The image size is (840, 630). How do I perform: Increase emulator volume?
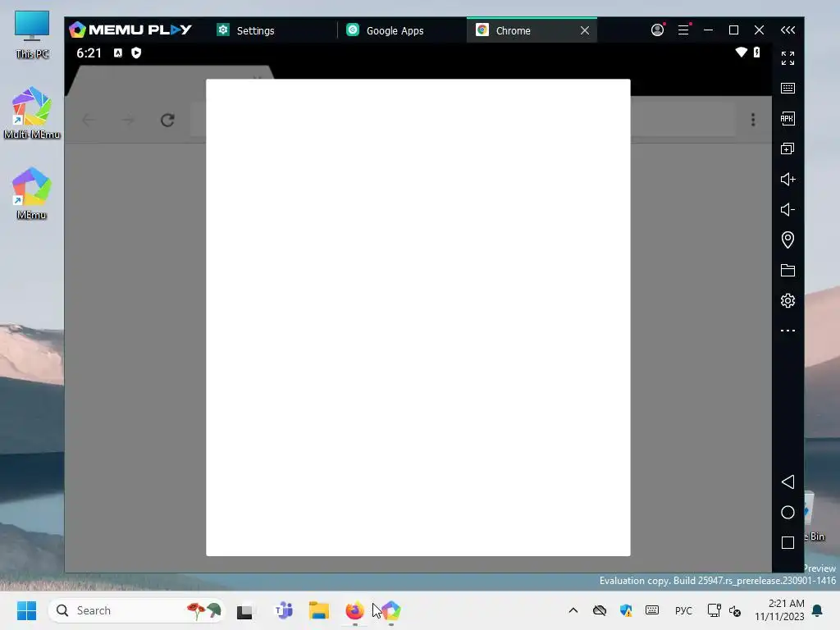tap(787, 179)
